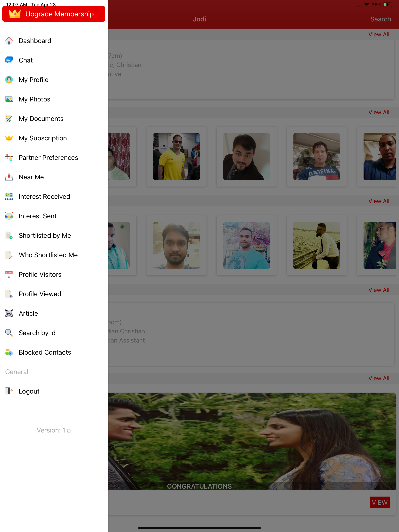
Task: Tap Search in the top bar
Action: click(x=380, y=19)
